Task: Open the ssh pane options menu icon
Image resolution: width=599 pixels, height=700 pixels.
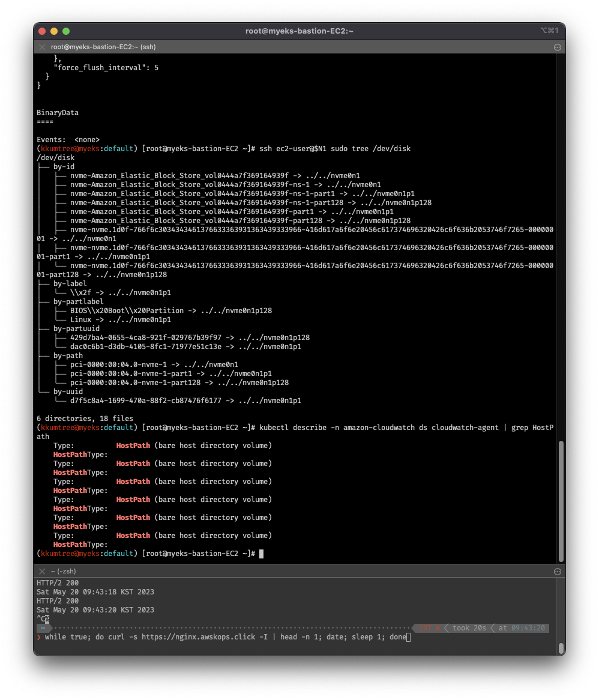Action: point(558,47)
